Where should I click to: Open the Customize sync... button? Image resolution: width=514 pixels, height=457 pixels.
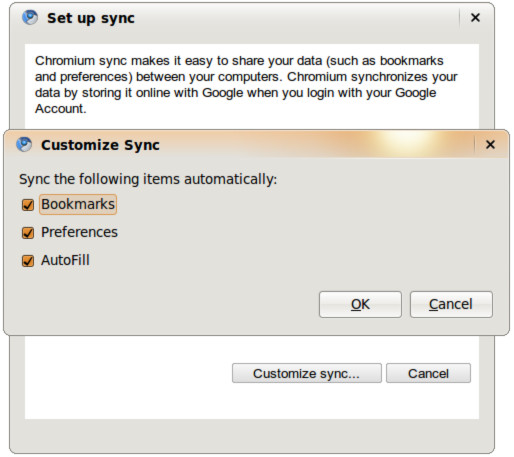pos(307,373)
